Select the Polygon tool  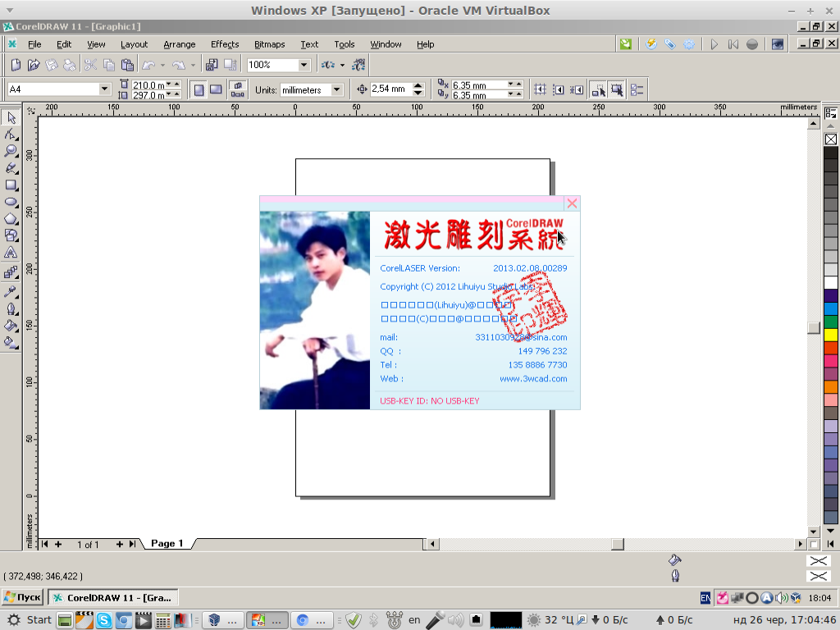point(11,219)
